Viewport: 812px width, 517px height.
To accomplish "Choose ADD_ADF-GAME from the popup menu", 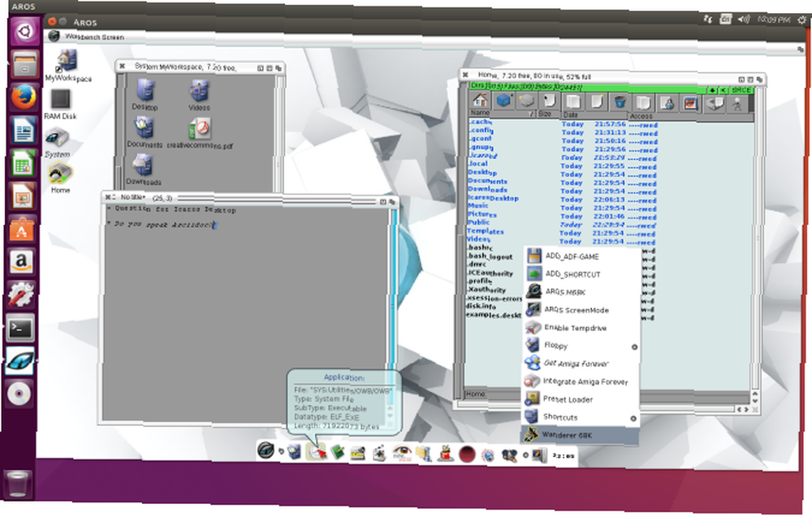I will point(582,256).
